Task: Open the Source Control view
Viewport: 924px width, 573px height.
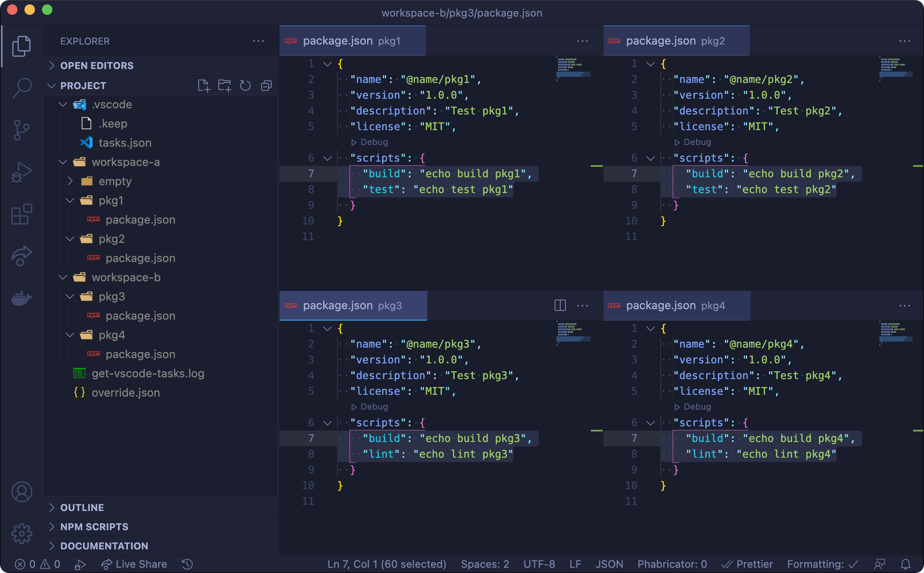Action: tap(22, 130)
